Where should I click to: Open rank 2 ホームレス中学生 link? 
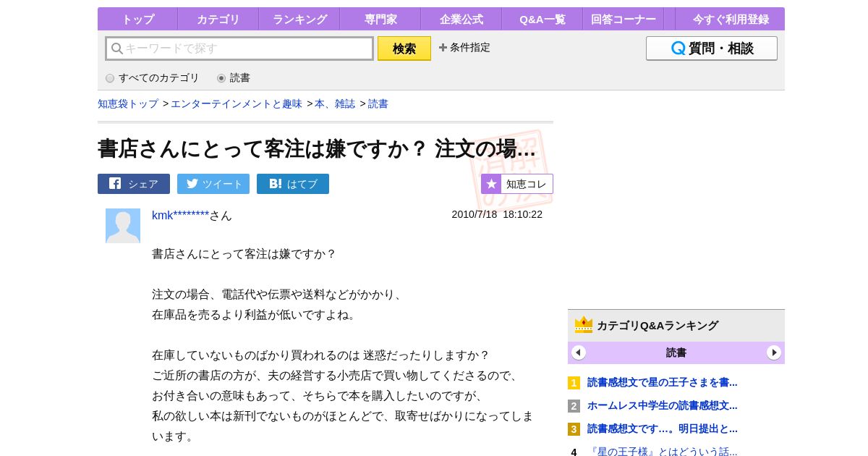click(663, 405)
